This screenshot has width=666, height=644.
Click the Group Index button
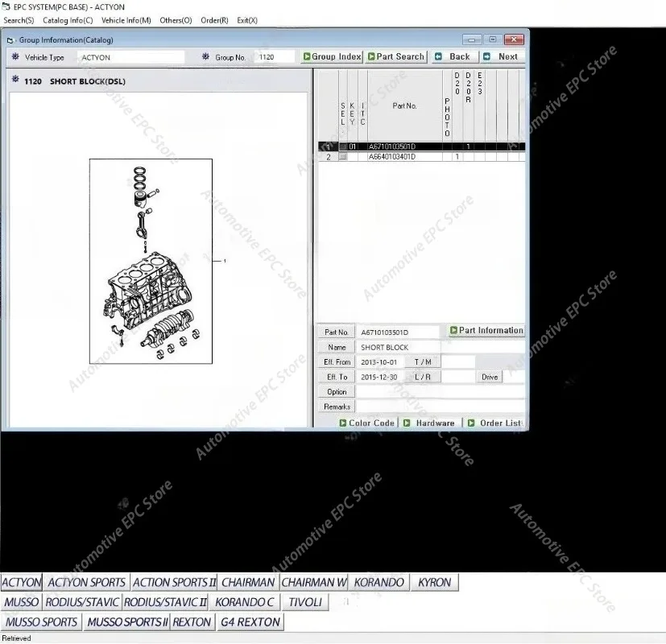(x=332, y=57)
